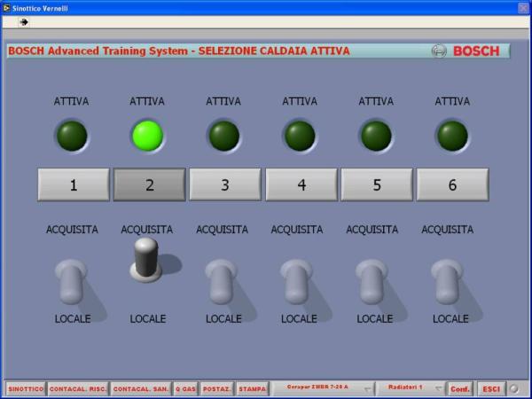Select boiler 3 button

pyautogui.click(x=225, y=184)
